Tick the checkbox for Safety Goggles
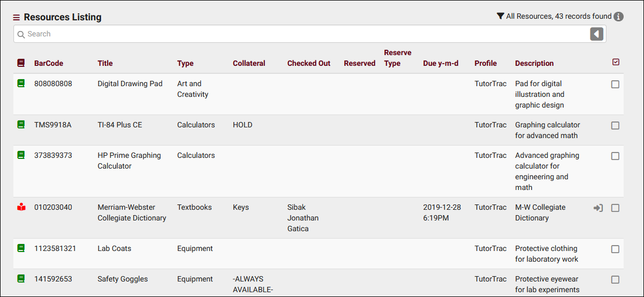The width and height of the screenshot is (644, 297). [616, 279]
